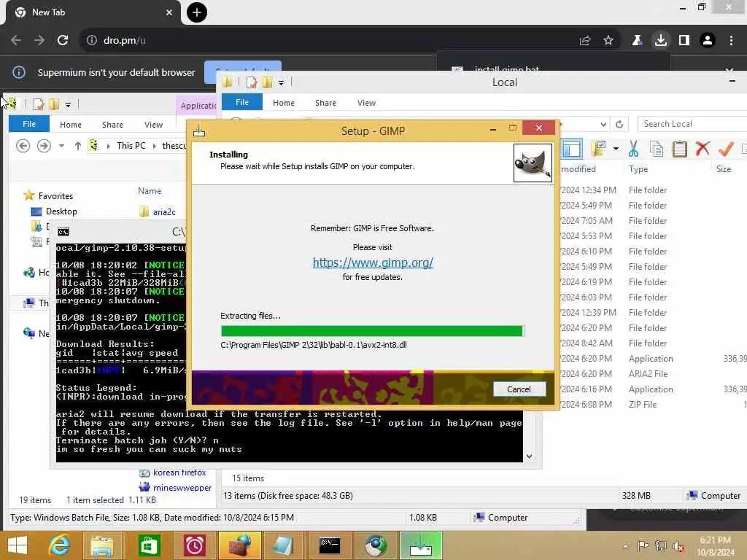This screenshot has height=560, width=747.
Task: Show hidden system tray icons
Action: click(x=625, y=546)
